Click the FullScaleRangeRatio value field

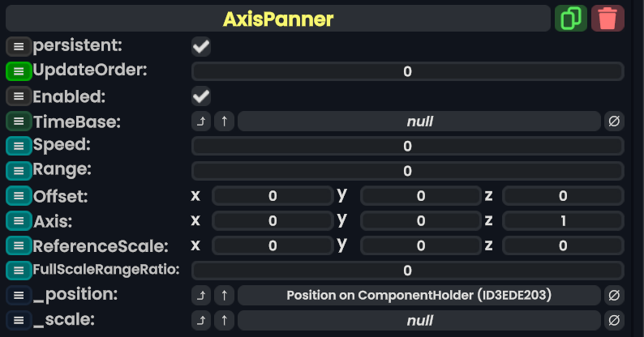coord(407,271)
